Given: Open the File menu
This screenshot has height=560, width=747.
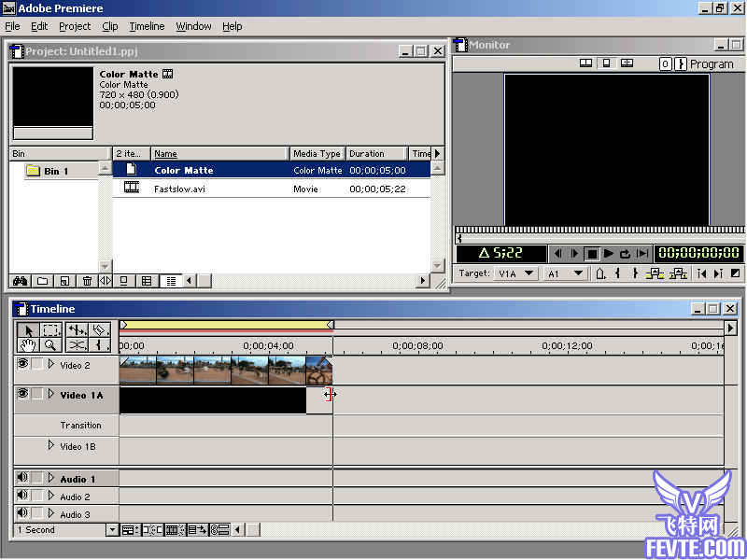Looking at the screenshot, I should (x=12, y=27).
